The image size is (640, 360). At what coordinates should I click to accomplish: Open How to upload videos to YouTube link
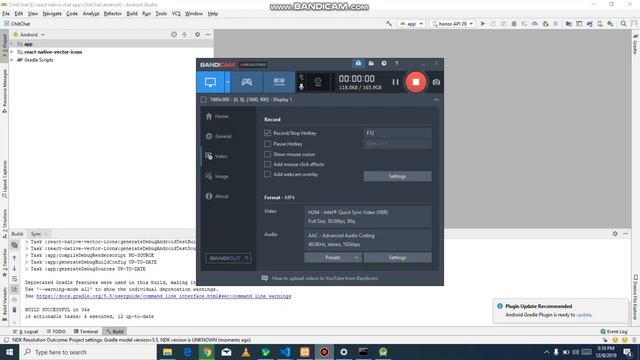tap(325, 278)
